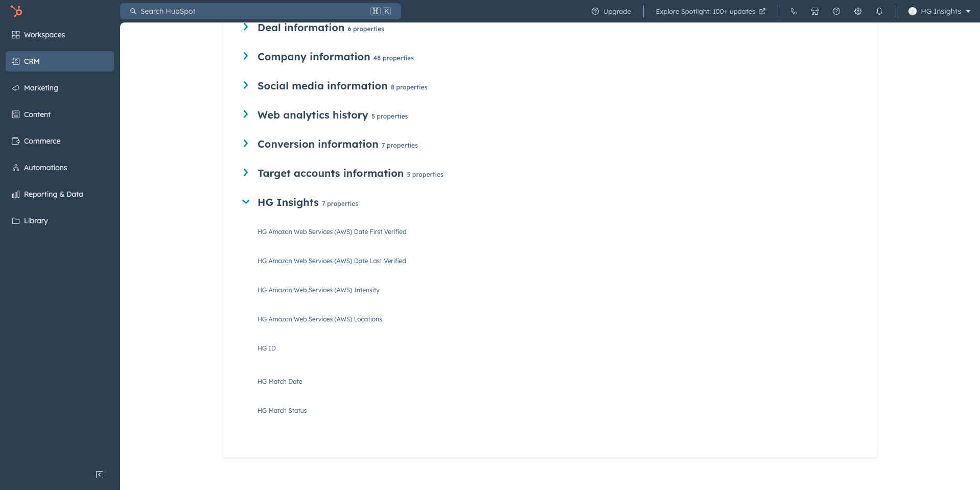Click the search magnifier icon
Image resolution: width=980 pixels, height=490 pixels.
tap(133, 11)
